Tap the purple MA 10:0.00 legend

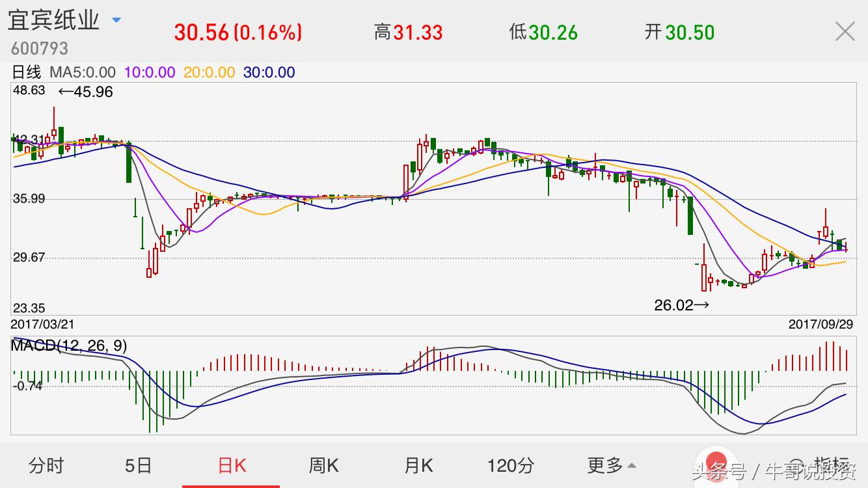pos(150,72)
